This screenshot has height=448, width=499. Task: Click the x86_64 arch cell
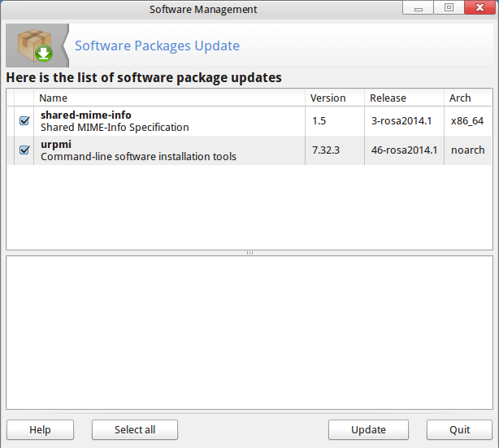pyautogui.click(x=467, y=121)
